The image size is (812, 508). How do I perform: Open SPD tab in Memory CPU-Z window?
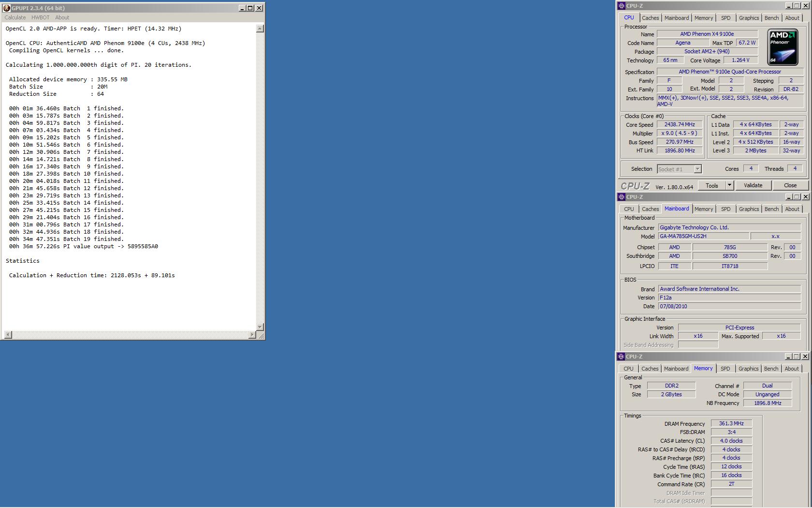725,369
